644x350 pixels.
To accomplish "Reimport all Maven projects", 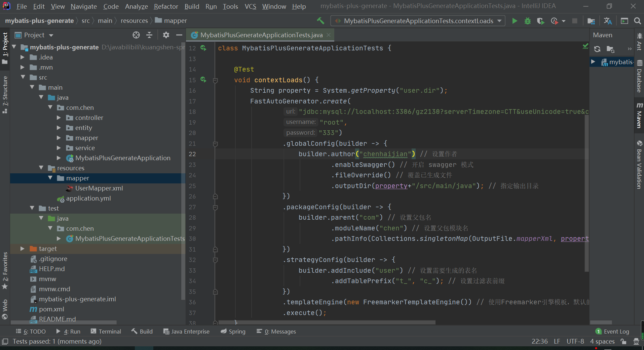I will [597, 49].
